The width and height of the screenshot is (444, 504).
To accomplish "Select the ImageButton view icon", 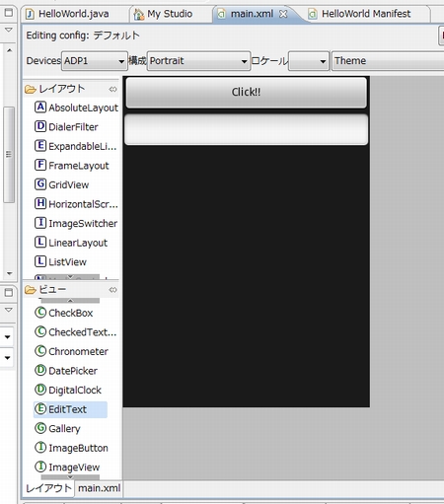I will 40,447.
